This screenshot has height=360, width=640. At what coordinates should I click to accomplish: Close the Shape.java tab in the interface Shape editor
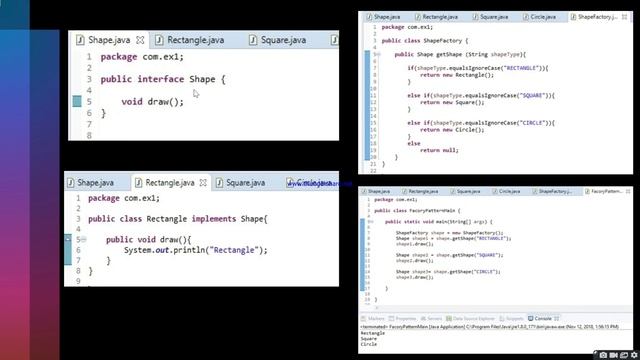click(x=140, y=40)
